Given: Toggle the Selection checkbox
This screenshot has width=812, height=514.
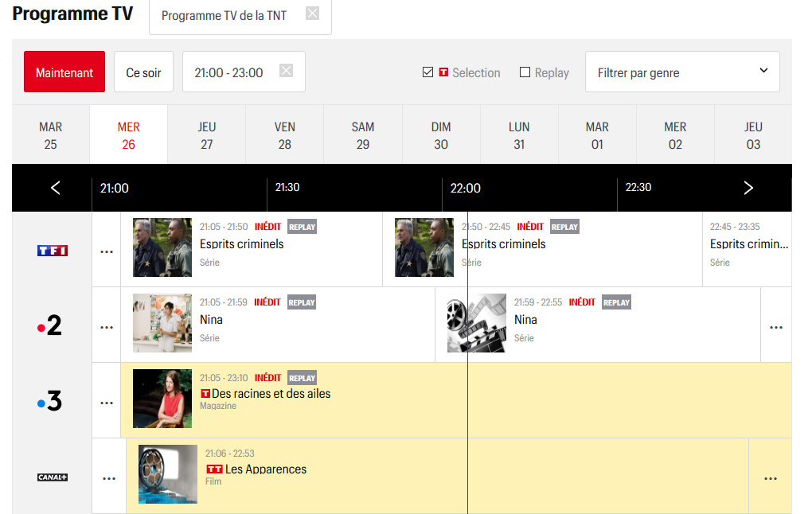Looking at the screenshot, I should tap(427, 72).
